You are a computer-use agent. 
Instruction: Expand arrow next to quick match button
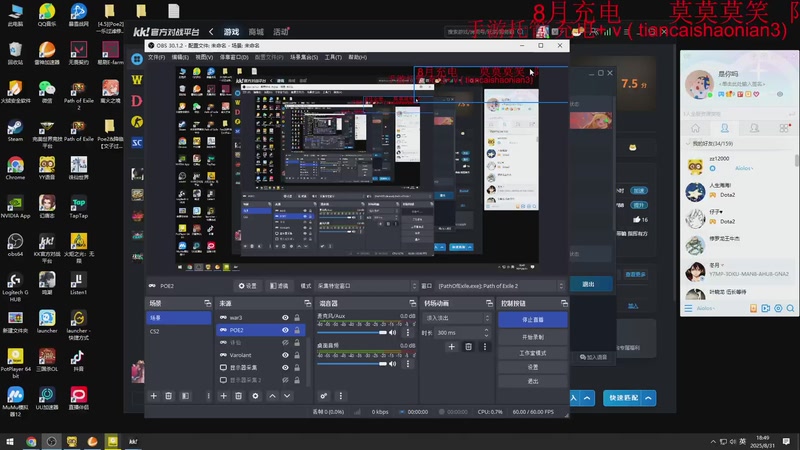tap(648, 398)
